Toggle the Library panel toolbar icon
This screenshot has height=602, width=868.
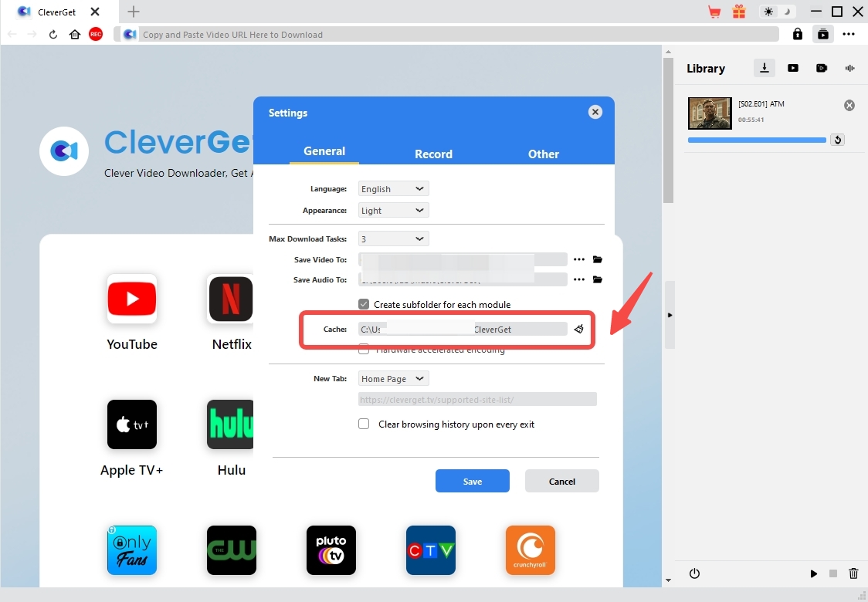tap(823, 34)
